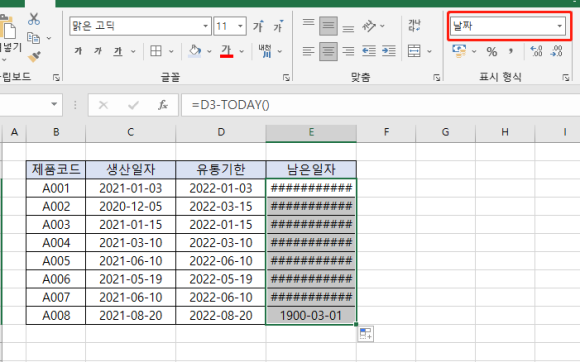The width and height of the screenshot is (580, 362).
Task: Select middle vertical alignment
Action: 328,26
